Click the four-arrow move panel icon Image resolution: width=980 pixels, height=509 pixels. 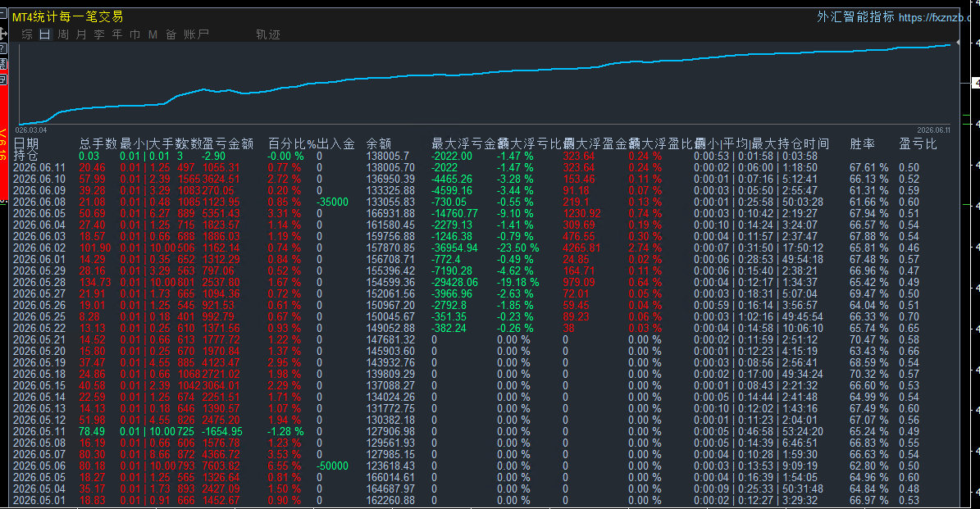3,33
